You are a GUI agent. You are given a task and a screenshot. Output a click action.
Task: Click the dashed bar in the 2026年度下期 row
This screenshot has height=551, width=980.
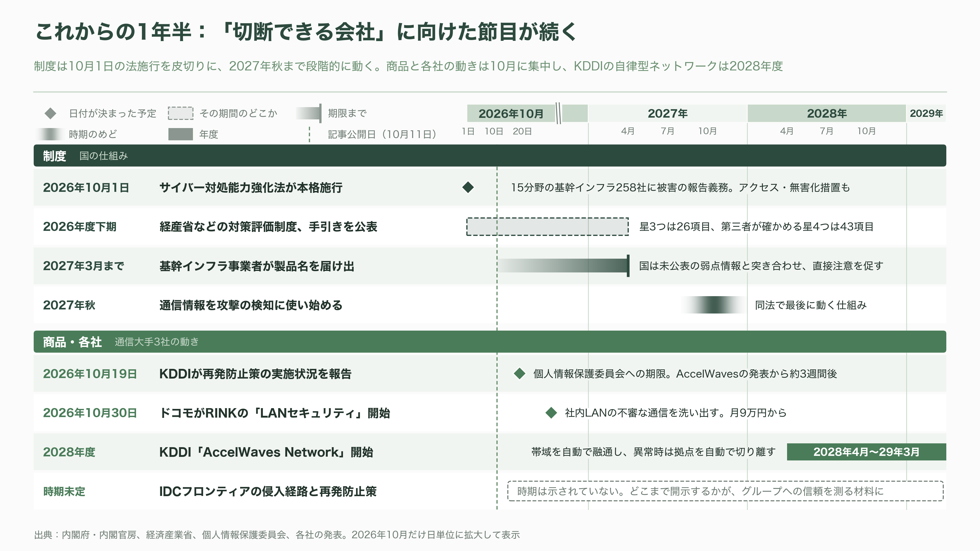(x=547, y=227)
